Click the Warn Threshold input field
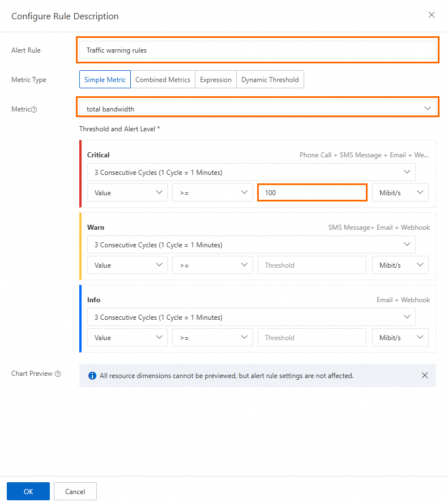Screen dimensions: 448x502 point(312,265)
